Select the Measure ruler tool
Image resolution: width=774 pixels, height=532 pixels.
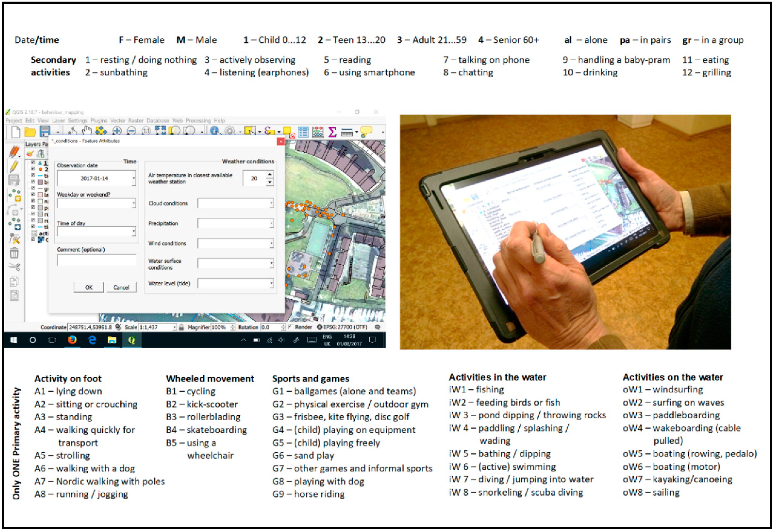347,132
